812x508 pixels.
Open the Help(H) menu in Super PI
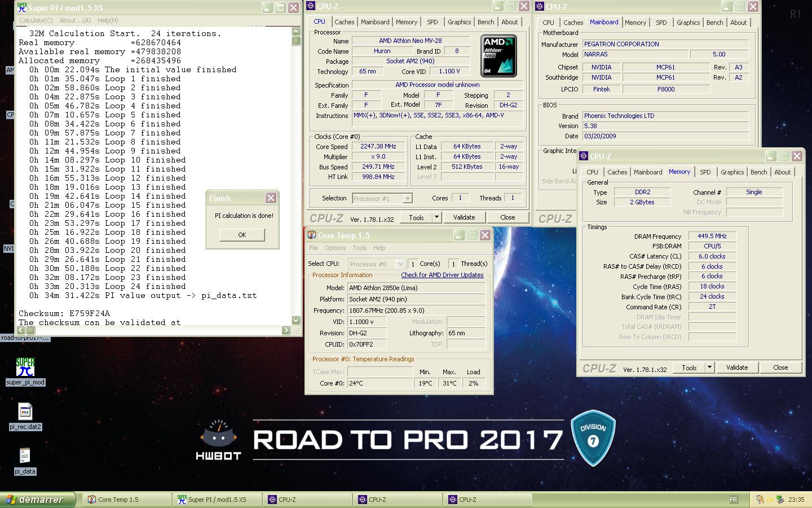point(108,20)
